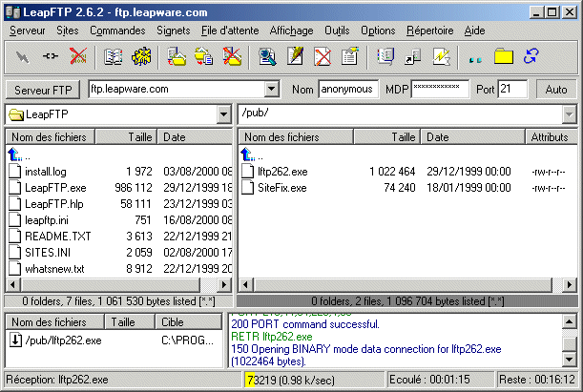The height and width of the screenshot is (392, 583).
Task: Select README.TXT in the local list
Action: click(x=57, y=236)
